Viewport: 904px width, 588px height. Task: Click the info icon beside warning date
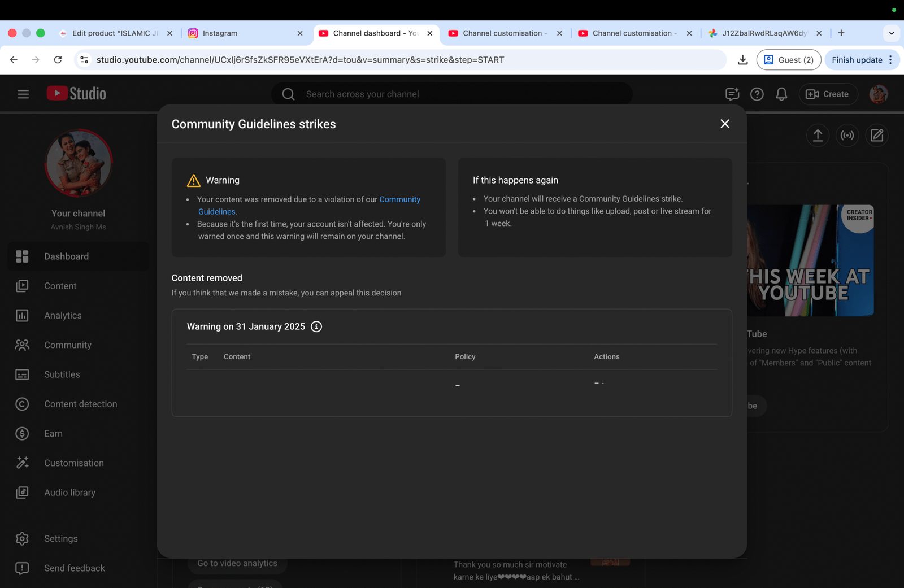[316, 326]
